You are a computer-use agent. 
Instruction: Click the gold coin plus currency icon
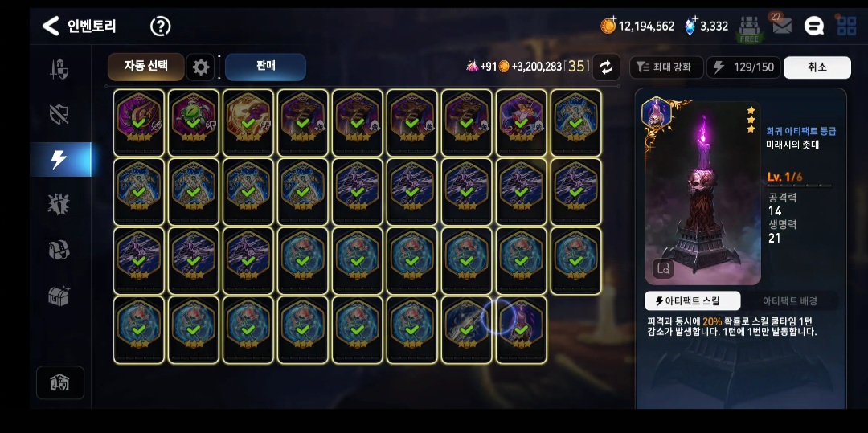(x=608, y=26)
